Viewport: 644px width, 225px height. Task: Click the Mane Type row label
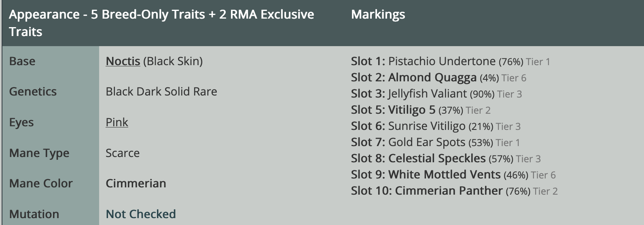pyautogui.click(x=39, y=153)
